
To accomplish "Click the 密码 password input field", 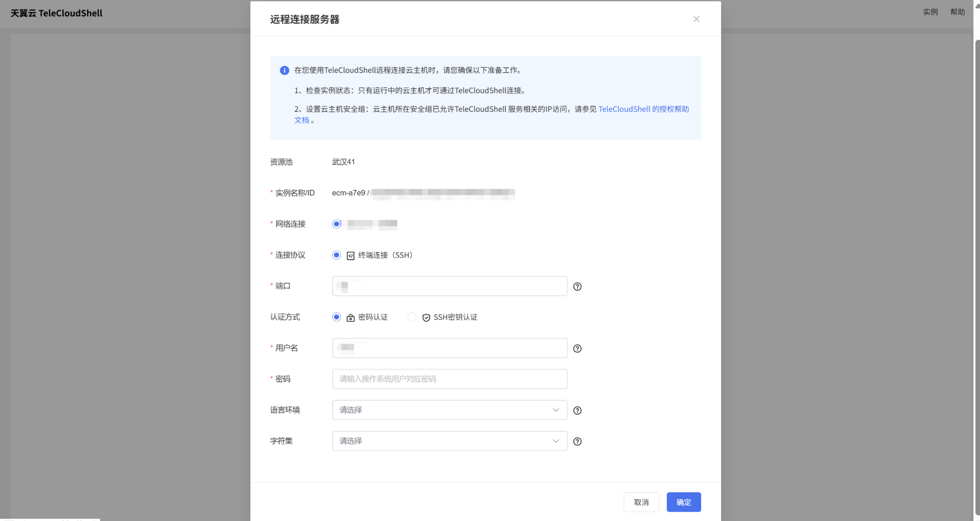I will click(449, 379).
